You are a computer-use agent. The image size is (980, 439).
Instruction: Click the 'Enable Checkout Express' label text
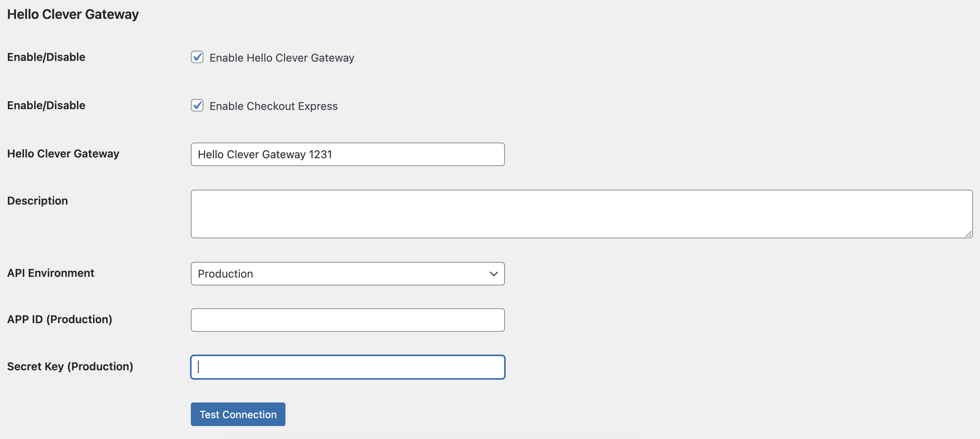pos(273,106)
